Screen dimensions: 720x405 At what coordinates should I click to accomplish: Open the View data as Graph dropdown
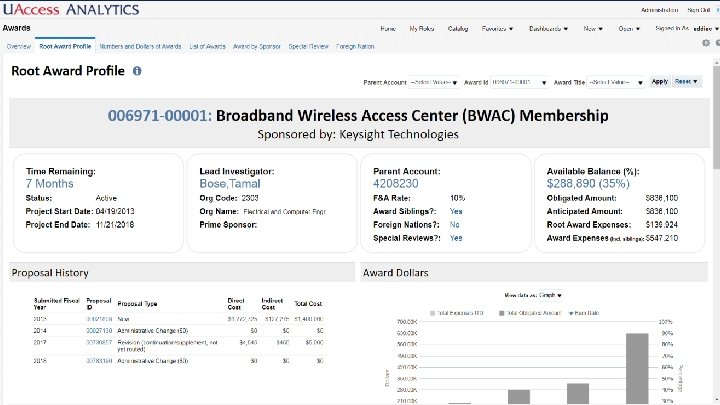point(551,295)
